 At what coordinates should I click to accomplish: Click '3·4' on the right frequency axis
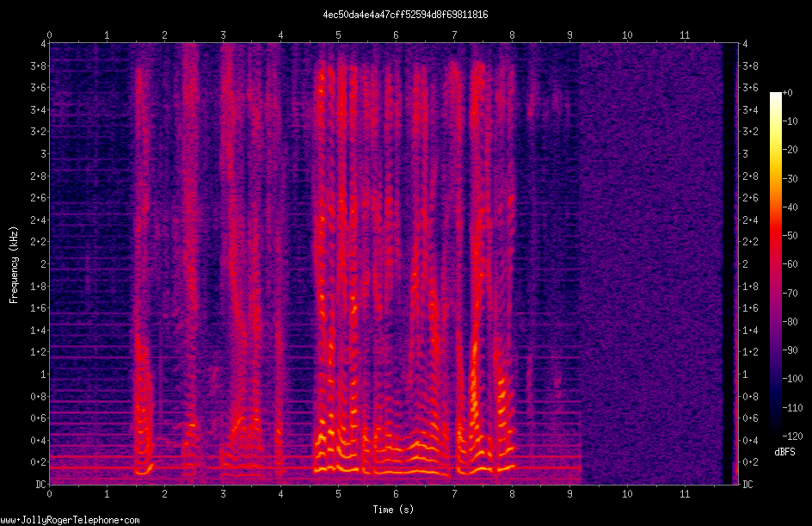click(x=750, y=110)
